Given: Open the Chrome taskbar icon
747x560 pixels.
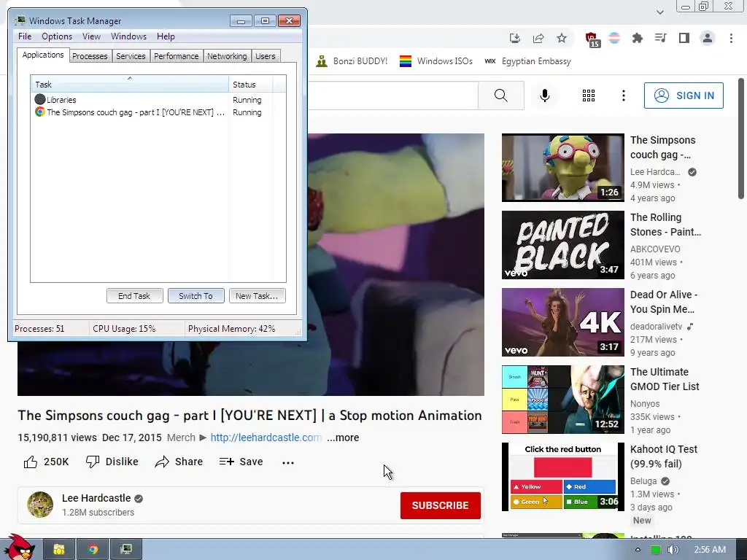Looking at the screenshot, I should (93, 550).
